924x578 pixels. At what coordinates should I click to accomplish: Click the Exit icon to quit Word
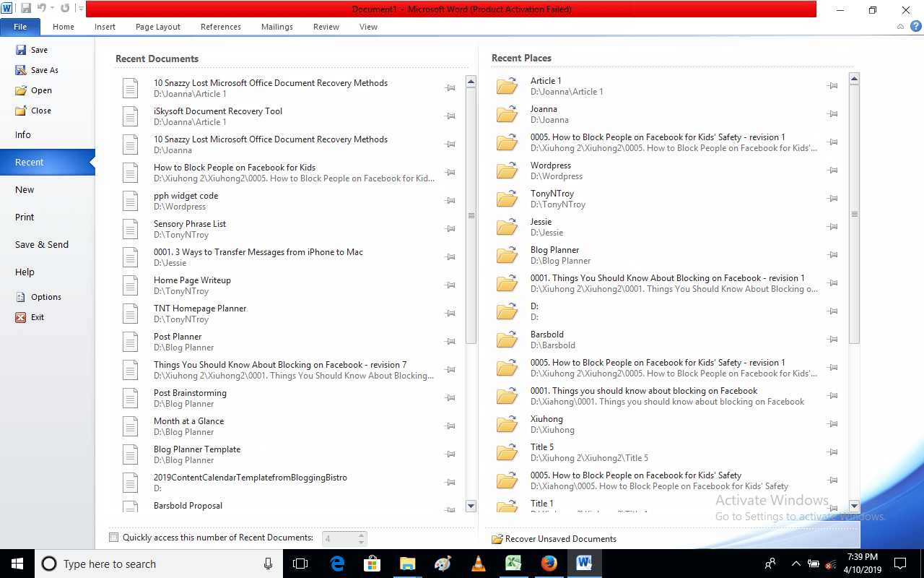(x=21, y=316)
